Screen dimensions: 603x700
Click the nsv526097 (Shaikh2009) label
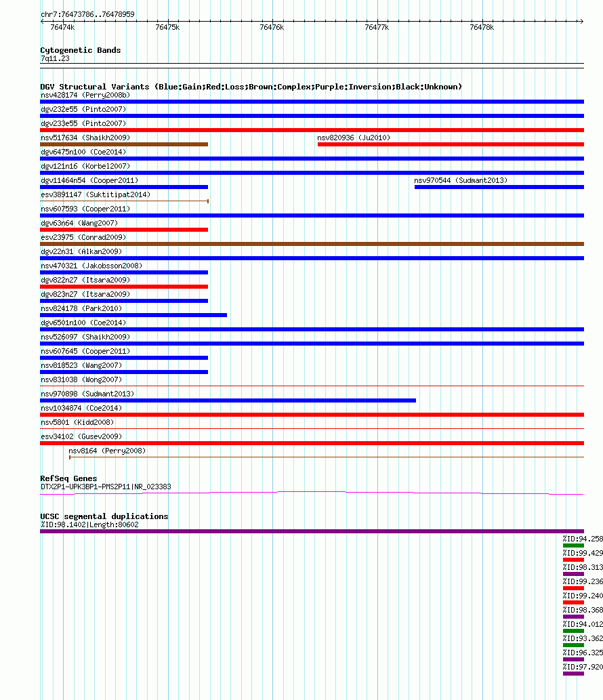[85, 338]
